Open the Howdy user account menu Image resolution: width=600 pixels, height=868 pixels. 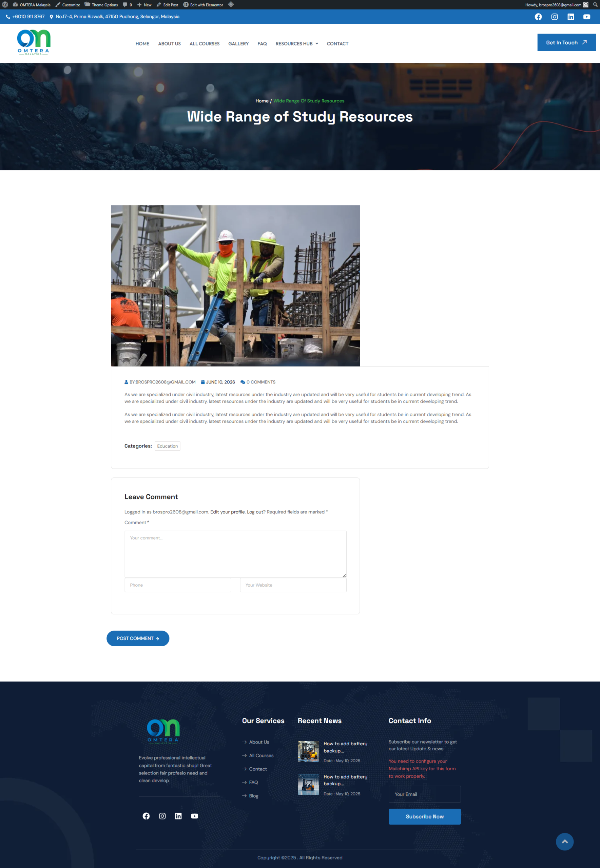click(x=556, y=5)
